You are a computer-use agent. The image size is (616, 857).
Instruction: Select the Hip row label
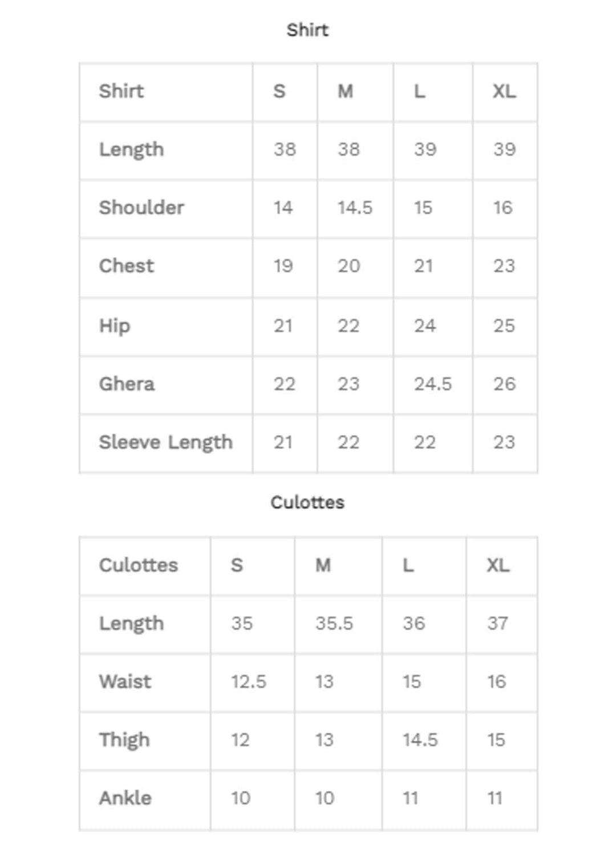(115, 326)
